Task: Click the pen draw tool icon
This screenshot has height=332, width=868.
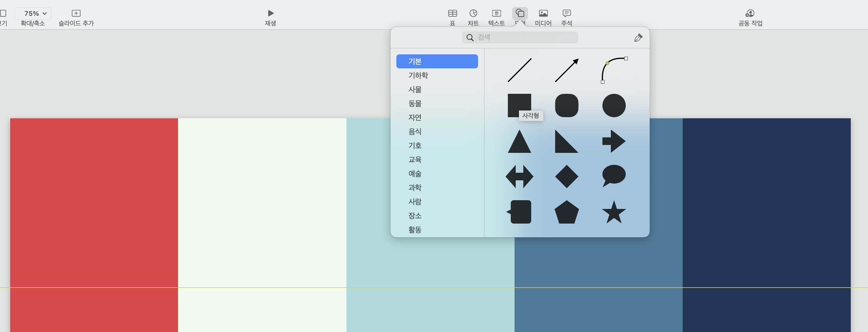Action: pyautogui.click(x=638, y=38)
